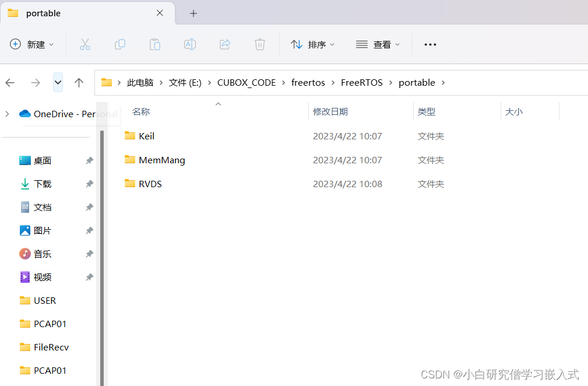Click the Delete trash can icon
The width and height of the screenshot is (588, 386).
click(259, 44)
